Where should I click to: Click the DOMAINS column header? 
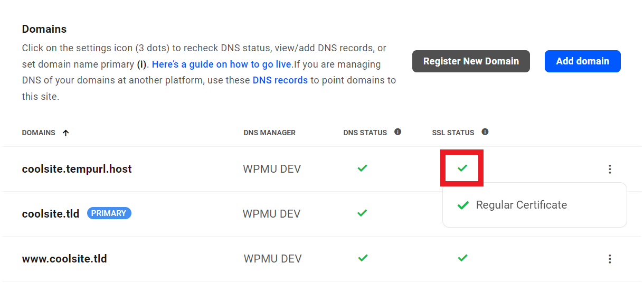39,133
